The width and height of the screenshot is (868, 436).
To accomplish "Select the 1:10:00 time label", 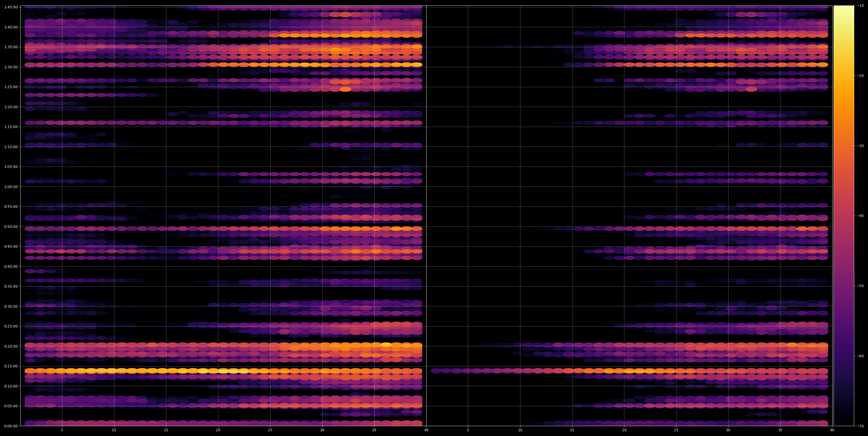I will tap(11, 147).
